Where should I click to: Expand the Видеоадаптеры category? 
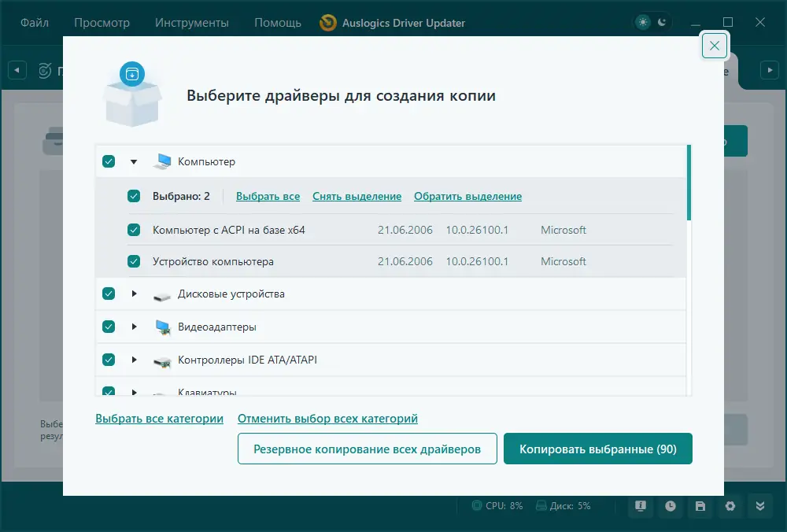tap(135, 326)
